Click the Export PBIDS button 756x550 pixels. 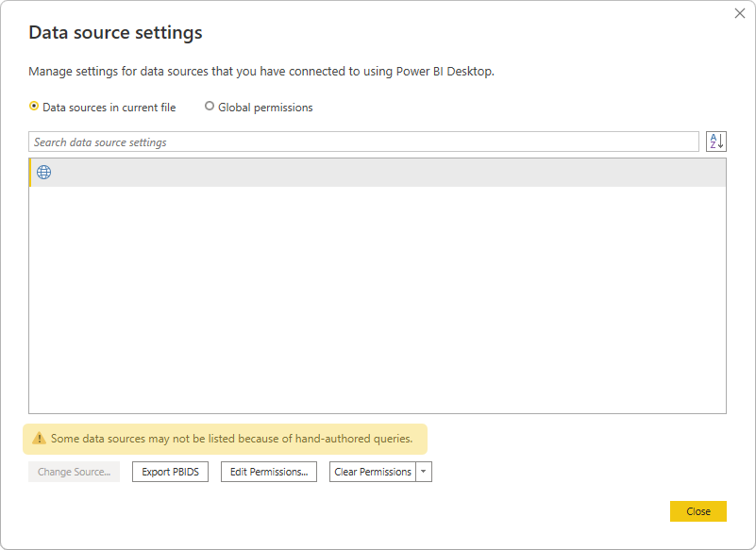click(x=170, y=472)
